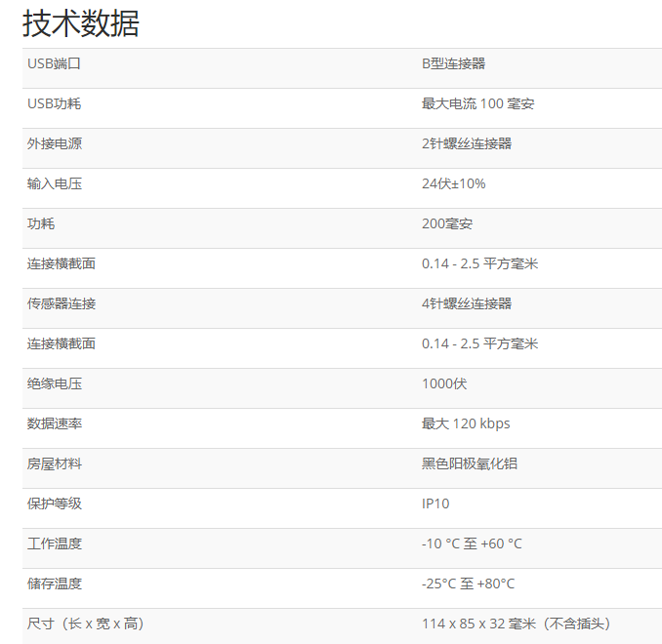Click the USB端口 row label
Viewport: 662px width, 644px height.
[54, 63]
